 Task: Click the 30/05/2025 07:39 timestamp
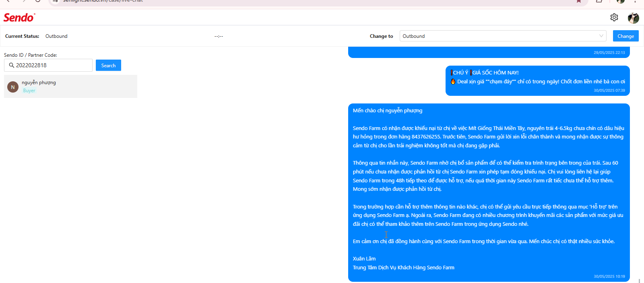(x=609, y=91)
